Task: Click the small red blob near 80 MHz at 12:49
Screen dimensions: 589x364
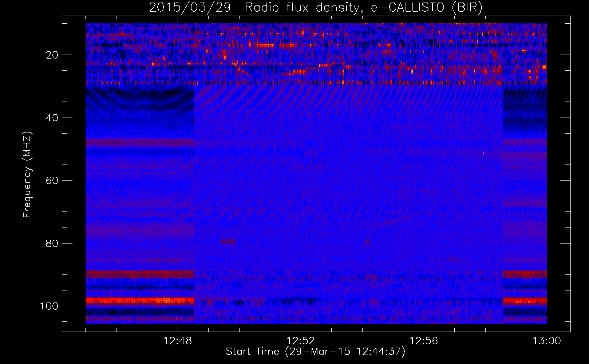Action: [x=228, y=241]
